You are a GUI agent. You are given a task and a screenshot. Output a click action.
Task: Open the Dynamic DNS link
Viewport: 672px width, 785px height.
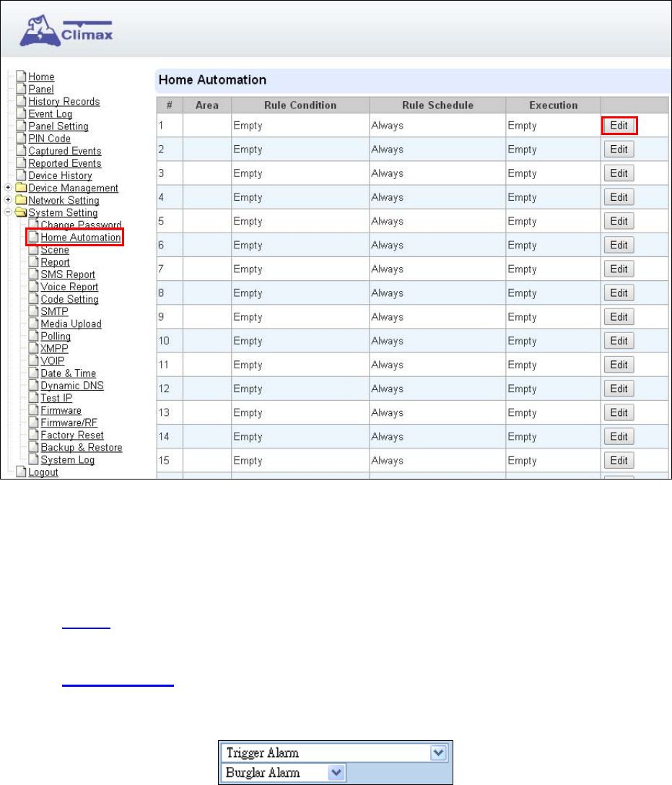click(x=72, y=386)
